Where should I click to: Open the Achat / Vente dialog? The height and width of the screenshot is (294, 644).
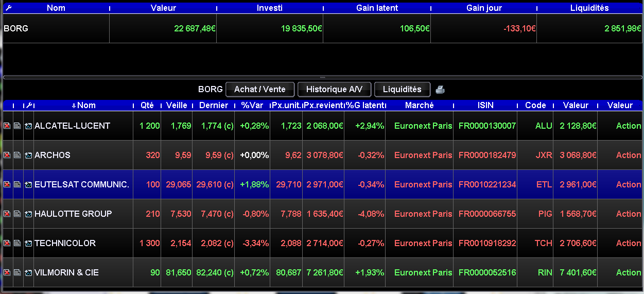[259, 89]
